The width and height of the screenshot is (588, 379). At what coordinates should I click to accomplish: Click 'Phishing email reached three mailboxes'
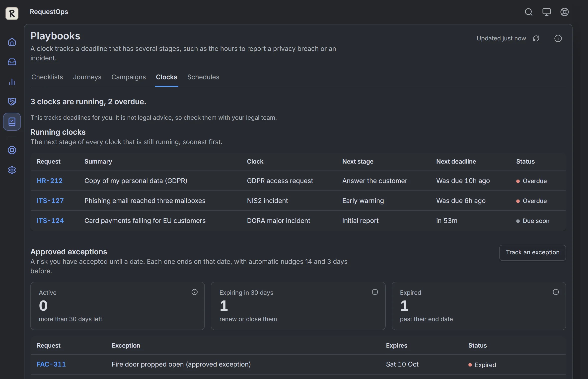click(145, 201)
